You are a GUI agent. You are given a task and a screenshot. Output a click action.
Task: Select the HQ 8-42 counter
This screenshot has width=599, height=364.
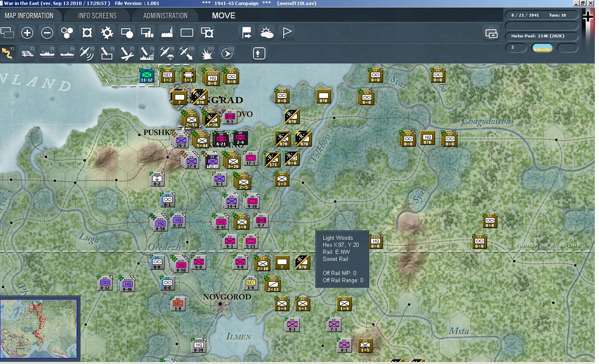(221, 222)
